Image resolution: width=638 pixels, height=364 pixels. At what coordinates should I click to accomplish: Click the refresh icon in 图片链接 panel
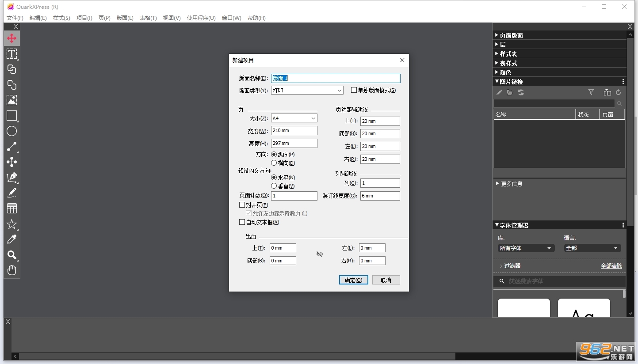619,92
